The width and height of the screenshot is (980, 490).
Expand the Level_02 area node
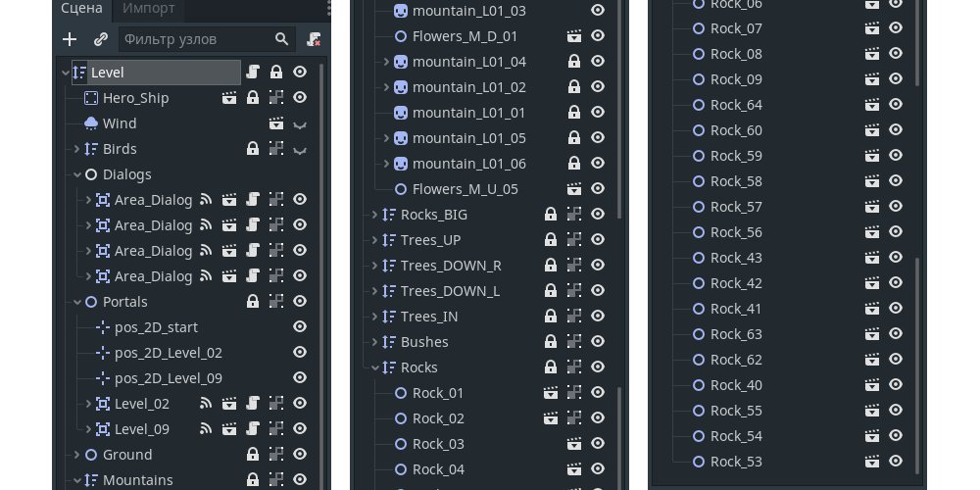tap(89, 404)
